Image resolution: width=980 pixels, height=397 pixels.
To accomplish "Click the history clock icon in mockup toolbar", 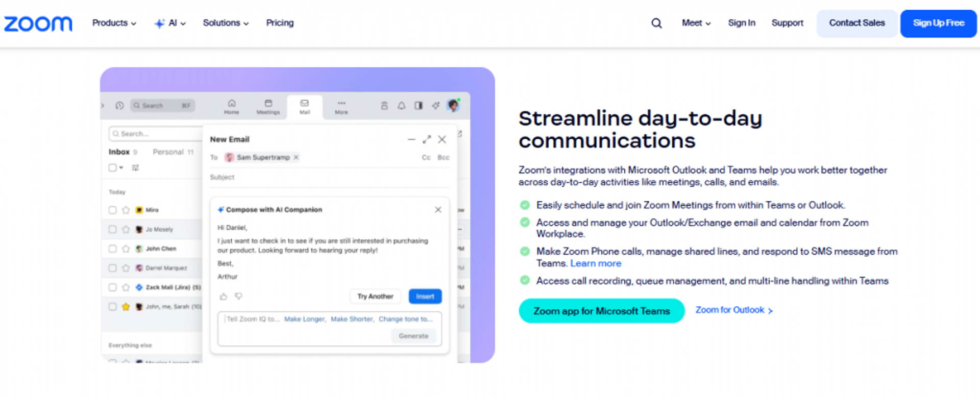I will pyautogui.click(x=119, y=106).
